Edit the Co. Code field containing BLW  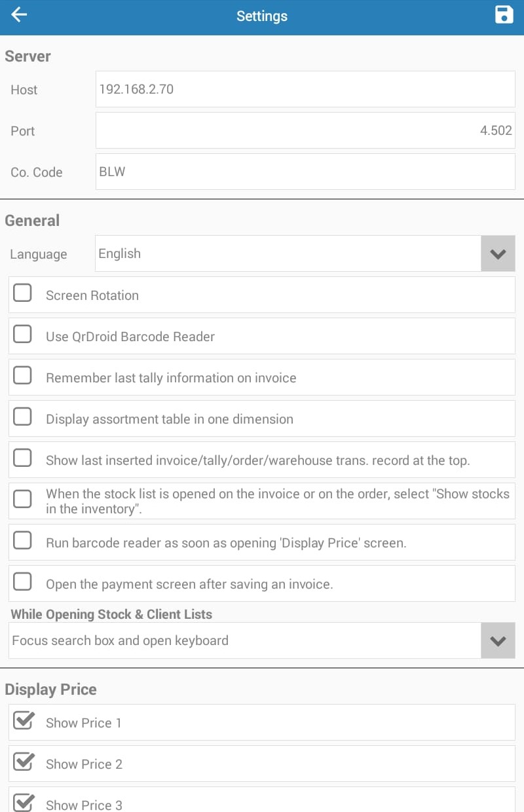tap(305, 172)
